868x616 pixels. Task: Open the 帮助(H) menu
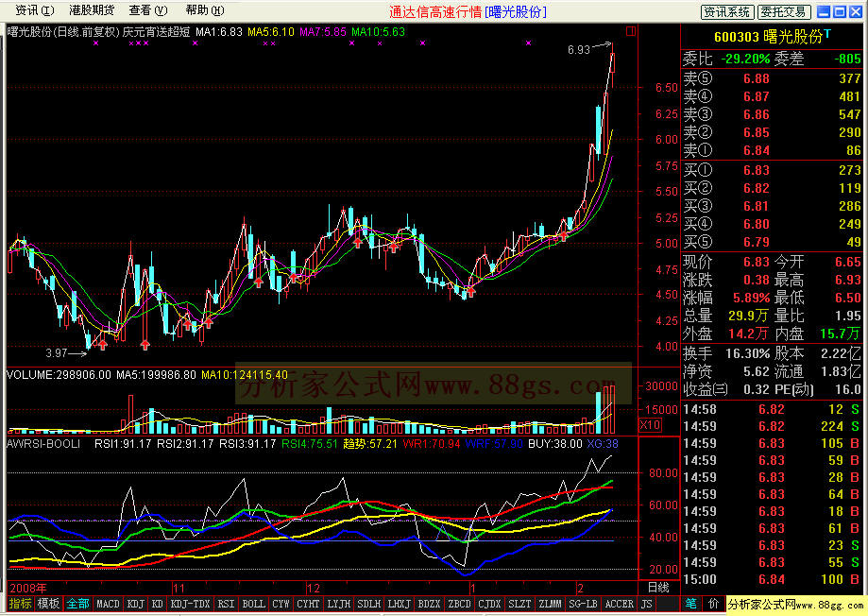pos(205,10)
